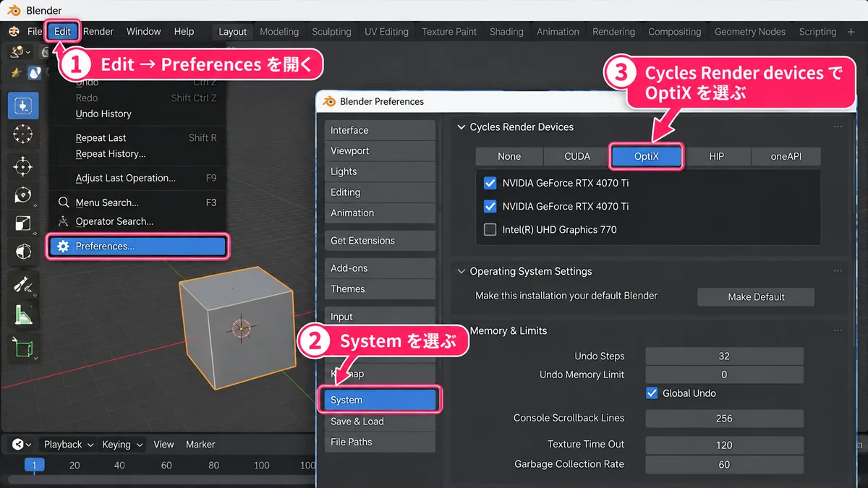The width and height of the screenshot is (868, 488).
Task: Open the Window menu
Action: pos(144,31)
